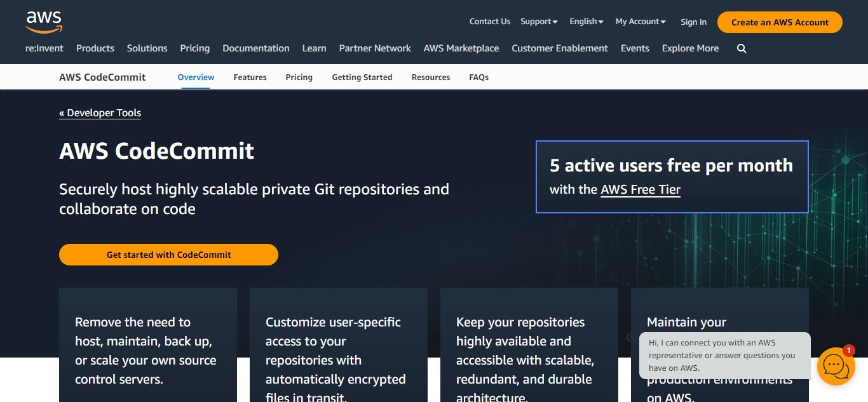Viewport: 868px width, 402px height.
Task: Click the Contact Us link
Action: click(x=490, y=22)
